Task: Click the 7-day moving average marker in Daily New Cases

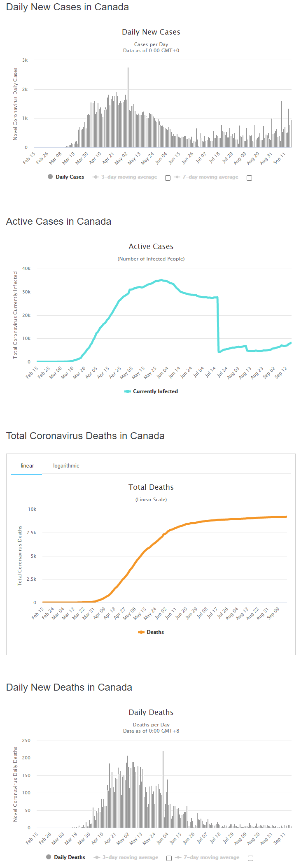Action: pyautogui.click(x=177, y=177)
